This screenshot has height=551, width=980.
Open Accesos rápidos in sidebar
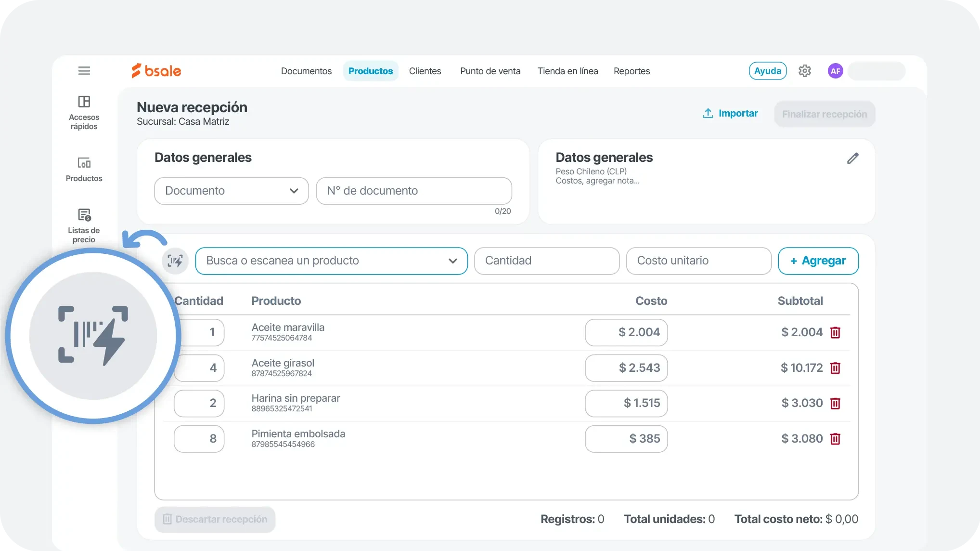pyautogui.click(x=84, y=113)
